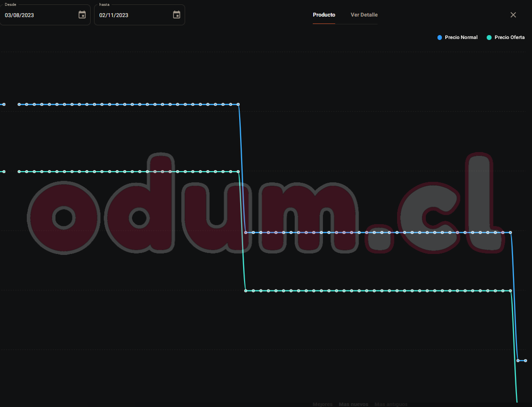Click first Precio Oferta point after first drop
The width and height of the screenshot is (532, 407).
point(246,291)
